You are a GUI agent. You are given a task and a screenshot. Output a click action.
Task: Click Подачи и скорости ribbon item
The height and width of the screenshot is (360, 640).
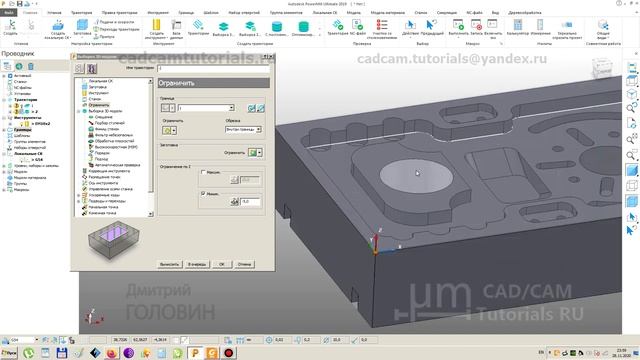click(x=114, y=22)
